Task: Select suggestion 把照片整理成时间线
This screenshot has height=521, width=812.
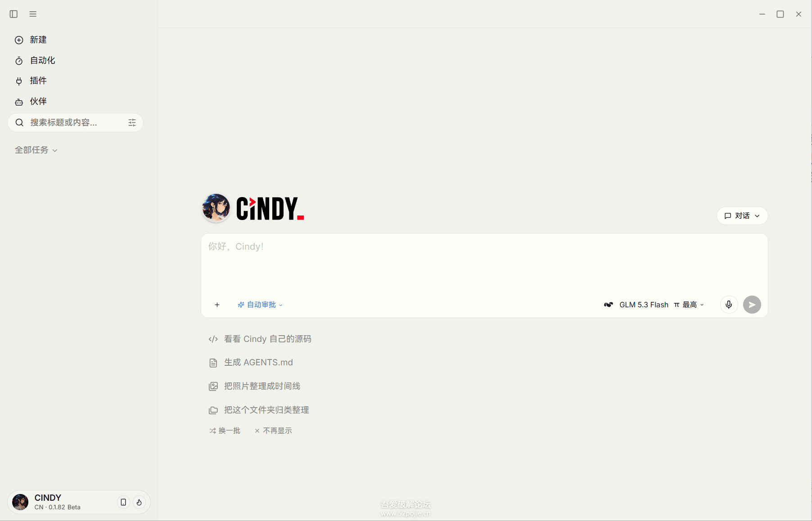Action: 254,386
